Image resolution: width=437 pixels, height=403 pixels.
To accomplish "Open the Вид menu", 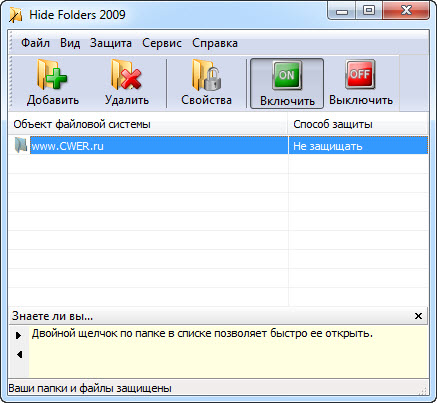I will [70, 43].
